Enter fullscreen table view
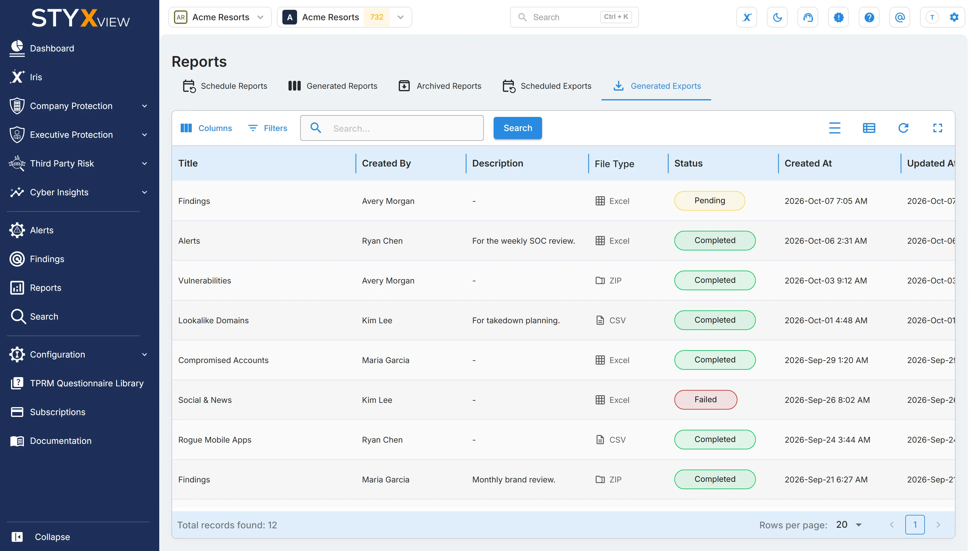Viewport: 980px width, 551px height. pos(937,128)
